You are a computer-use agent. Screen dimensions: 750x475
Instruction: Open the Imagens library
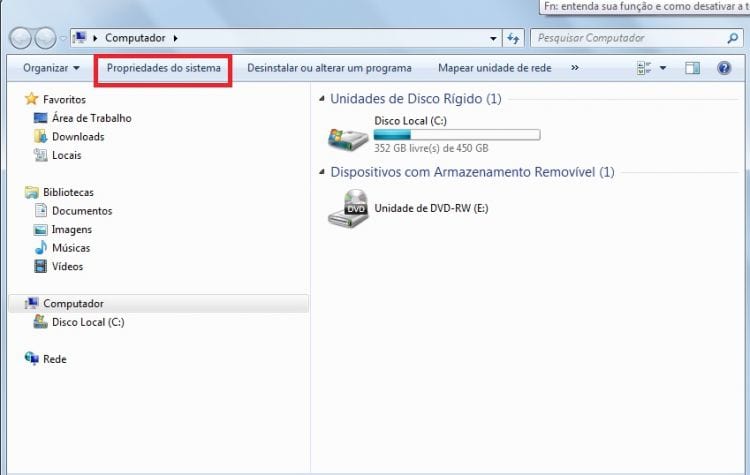pos(72,230)
